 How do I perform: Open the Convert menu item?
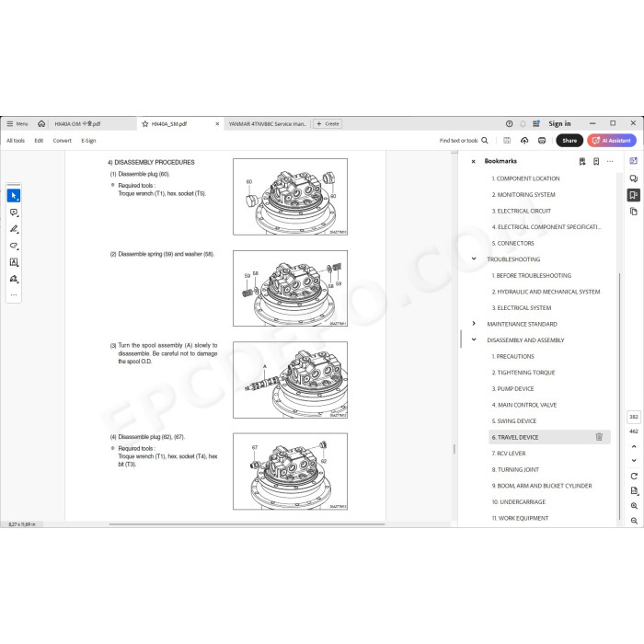[x=62, y=141]
